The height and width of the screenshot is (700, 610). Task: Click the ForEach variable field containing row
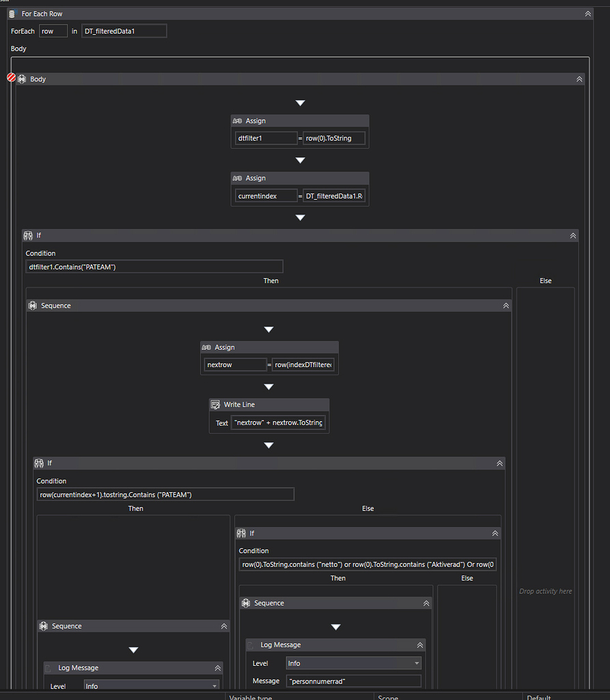point(53,31)
